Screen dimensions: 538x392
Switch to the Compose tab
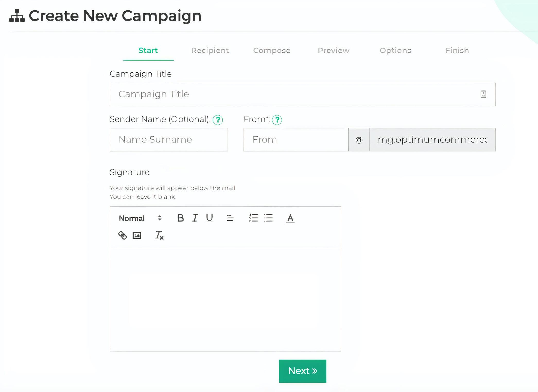[272, 50]
